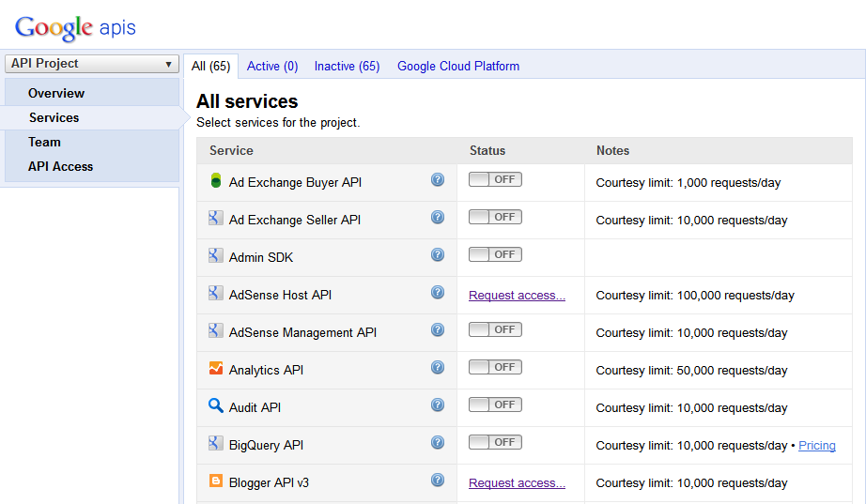Click the 100,000 requests/day courtesy limit note
Screen dimensions: 866x504
pyautogui.click(x=695, y=296)
